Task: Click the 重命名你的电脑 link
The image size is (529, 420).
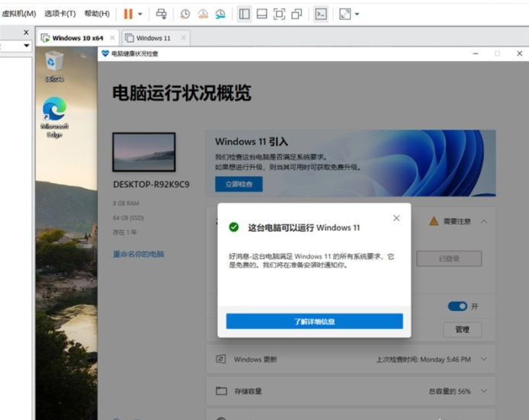Action: coord(138,254)
